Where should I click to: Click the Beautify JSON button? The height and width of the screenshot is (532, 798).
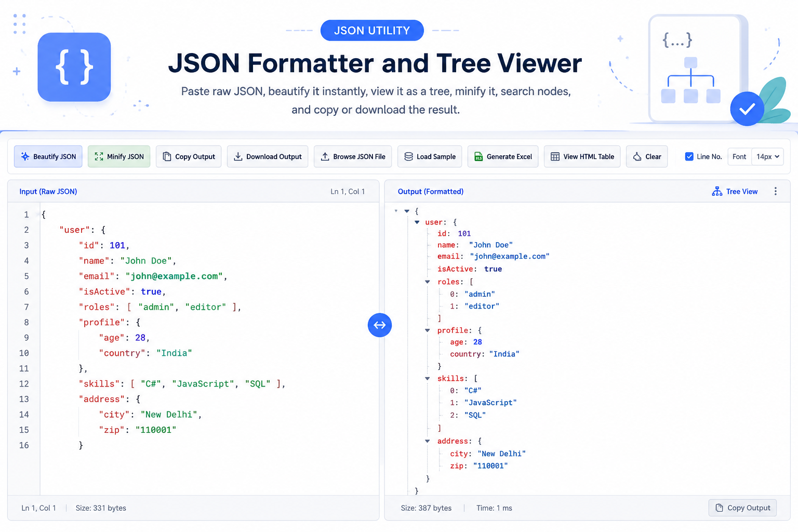pos(48,156)
